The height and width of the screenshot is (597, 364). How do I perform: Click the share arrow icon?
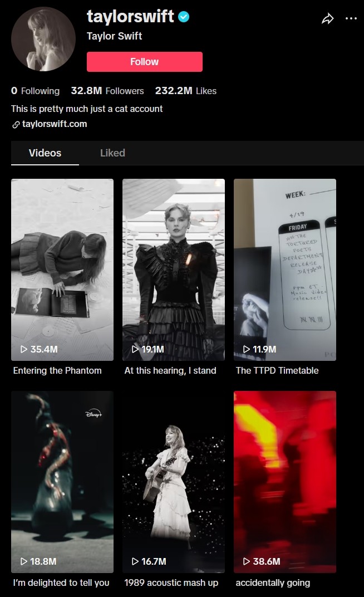(327, 19)
